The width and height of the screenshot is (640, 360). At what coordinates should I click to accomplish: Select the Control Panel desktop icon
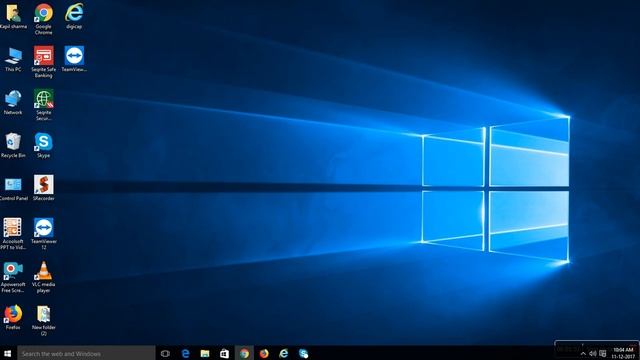(13, 189)
